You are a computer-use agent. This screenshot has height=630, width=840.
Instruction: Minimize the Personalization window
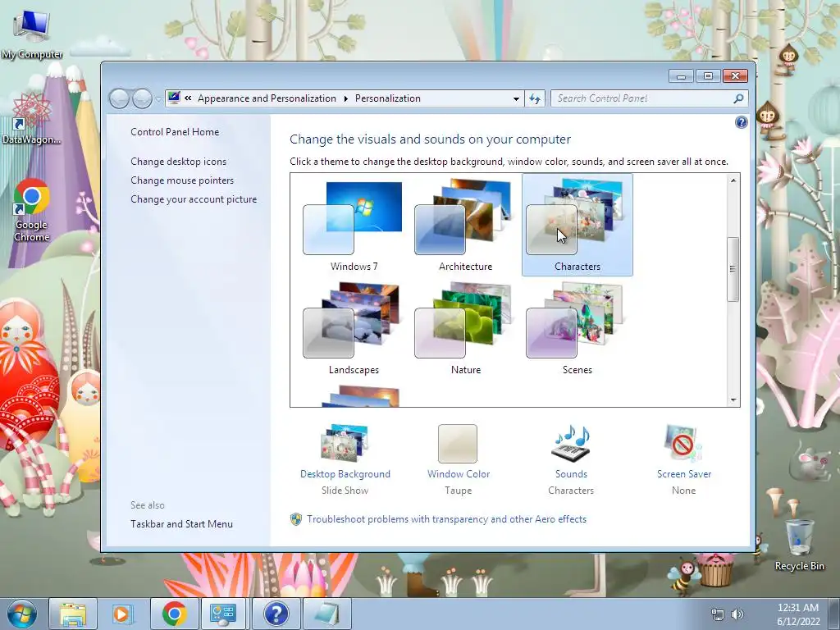681,76
